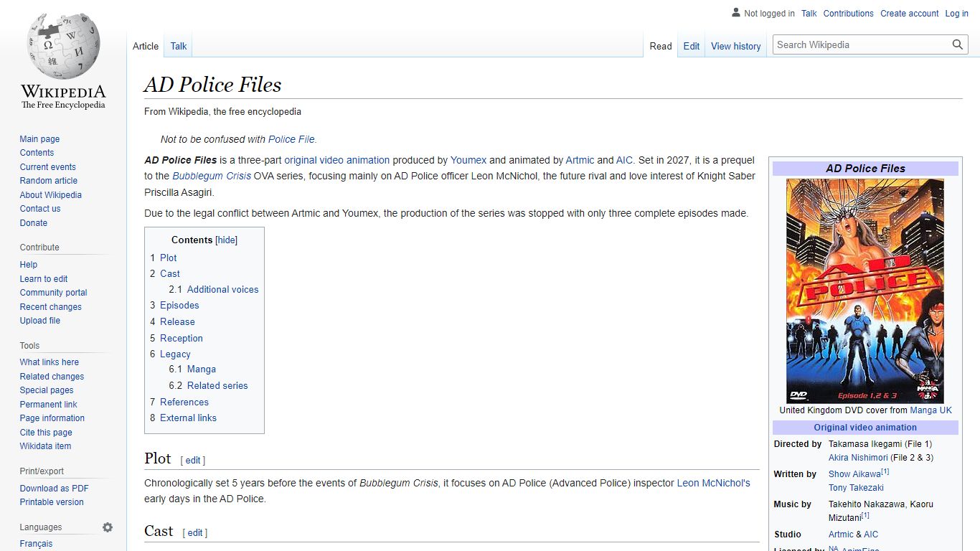
Task: Click the not-logged-in user icon
Action: (735, 13)
